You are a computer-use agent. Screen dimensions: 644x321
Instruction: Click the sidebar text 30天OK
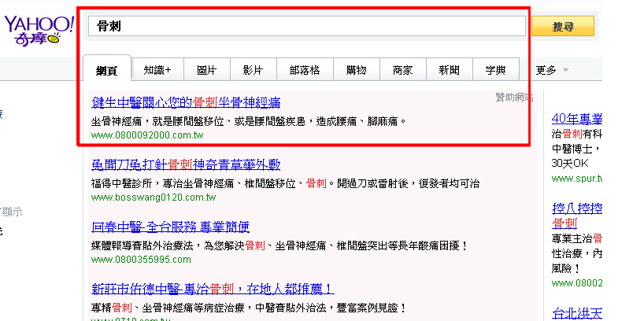point(570,164)
